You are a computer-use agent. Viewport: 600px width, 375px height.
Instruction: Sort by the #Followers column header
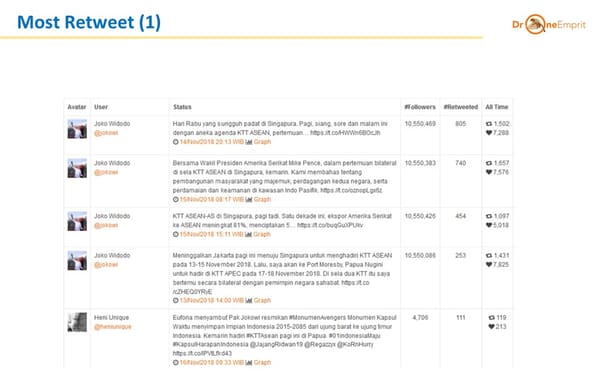420,107
